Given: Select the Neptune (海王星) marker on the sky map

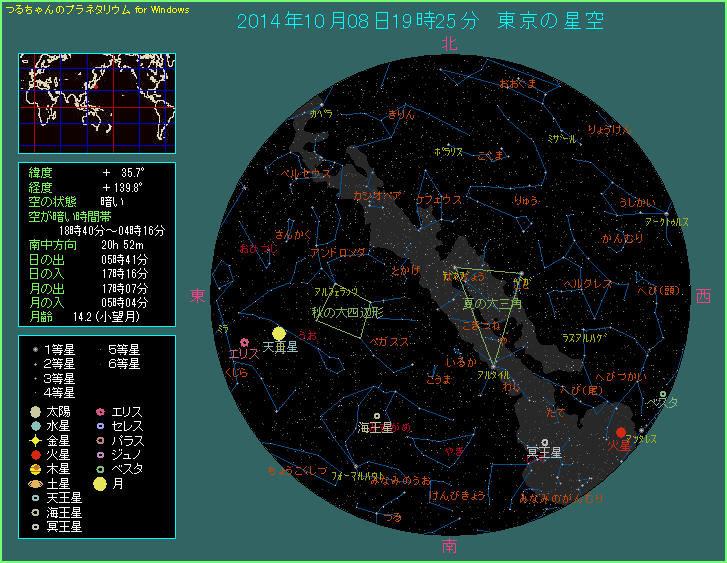Looking at the screenshot, I should click(x=376, y=416).
